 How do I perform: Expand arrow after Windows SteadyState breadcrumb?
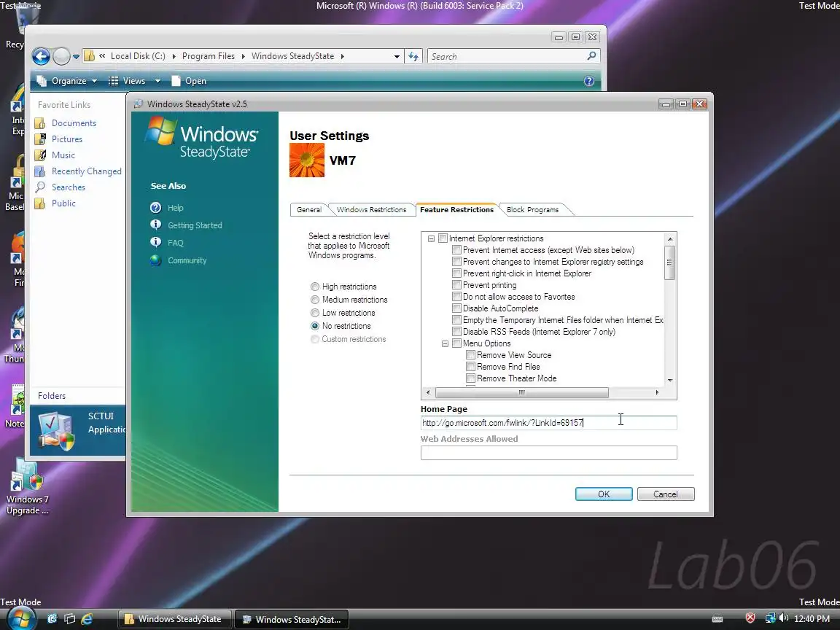(342, 56)
